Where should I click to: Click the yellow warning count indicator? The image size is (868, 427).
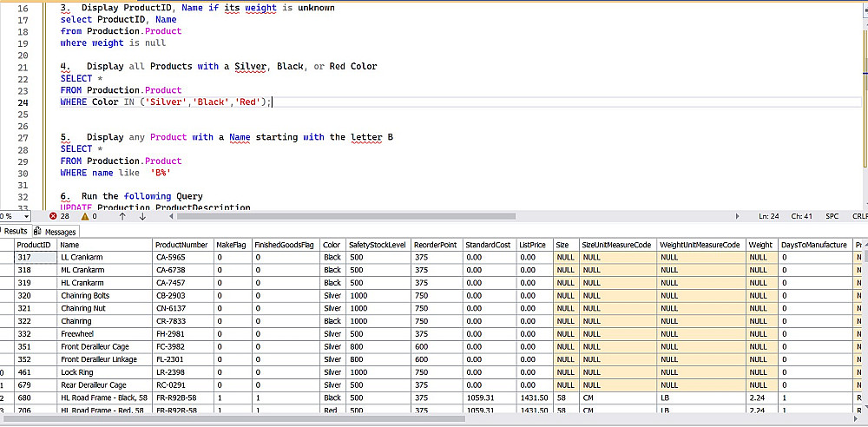pyautogui.click(x=85, y=216)
